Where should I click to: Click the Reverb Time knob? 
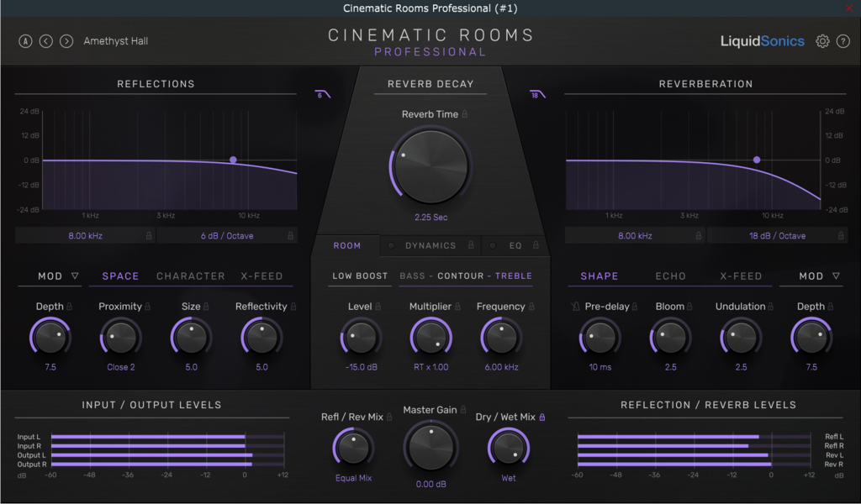431,166
